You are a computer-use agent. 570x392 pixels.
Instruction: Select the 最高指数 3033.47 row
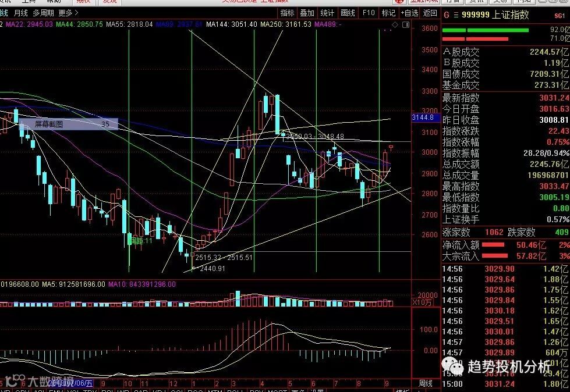505,186
